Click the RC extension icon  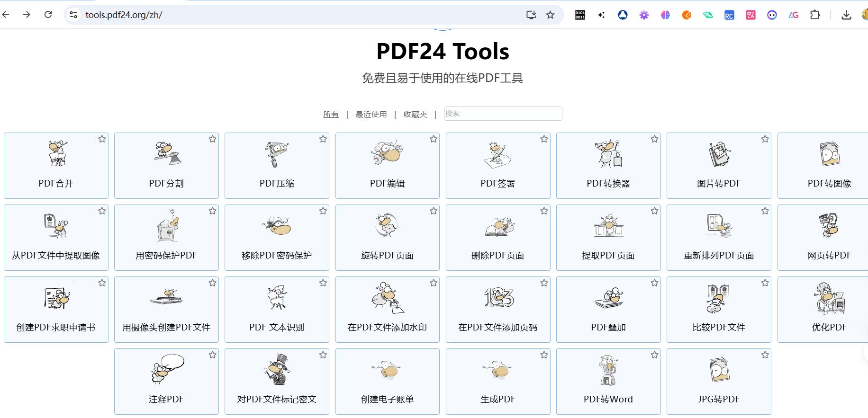coord(729,15)
